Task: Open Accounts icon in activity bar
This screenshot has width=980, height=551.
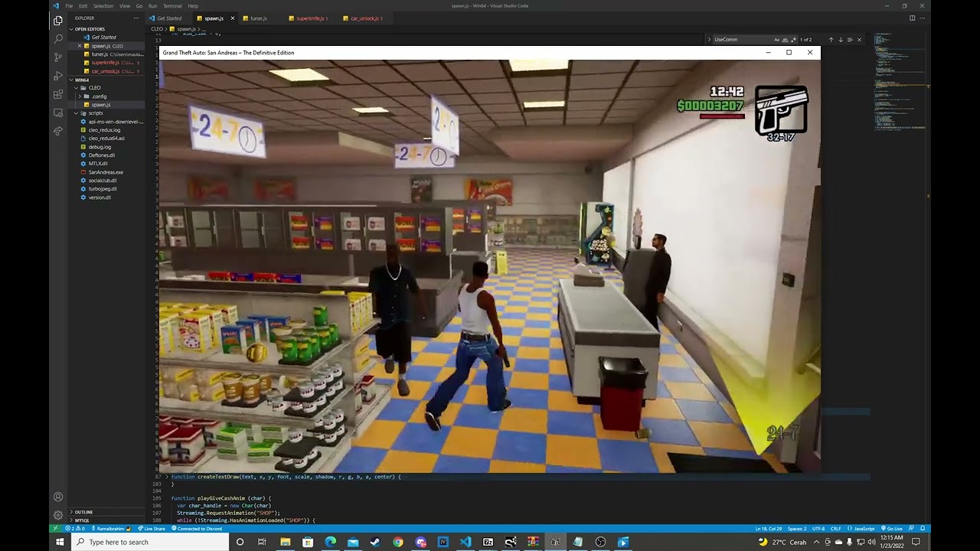Action: coord(58,497)
